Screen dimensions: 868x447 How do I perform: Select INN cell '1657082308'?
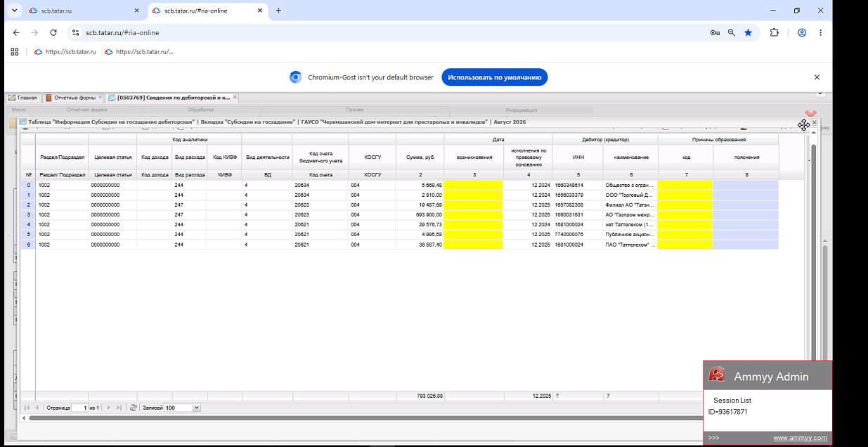(578, 205)
